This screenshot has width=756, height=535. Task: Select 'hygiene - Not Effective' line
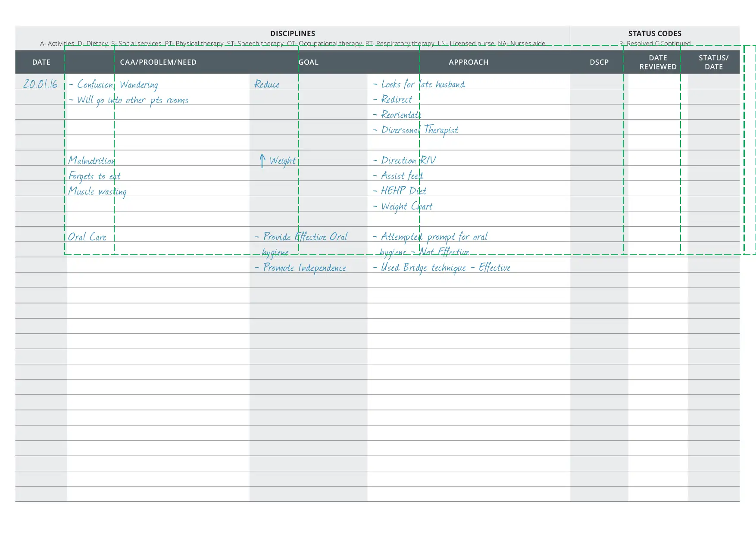425,252
